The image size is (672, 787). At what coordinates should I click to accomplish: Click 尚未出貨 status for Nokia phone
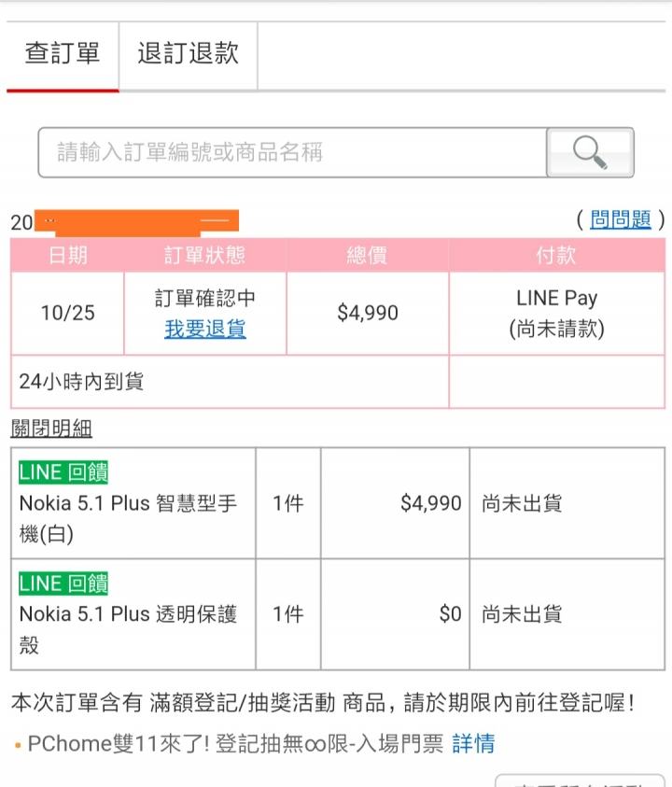522,503
